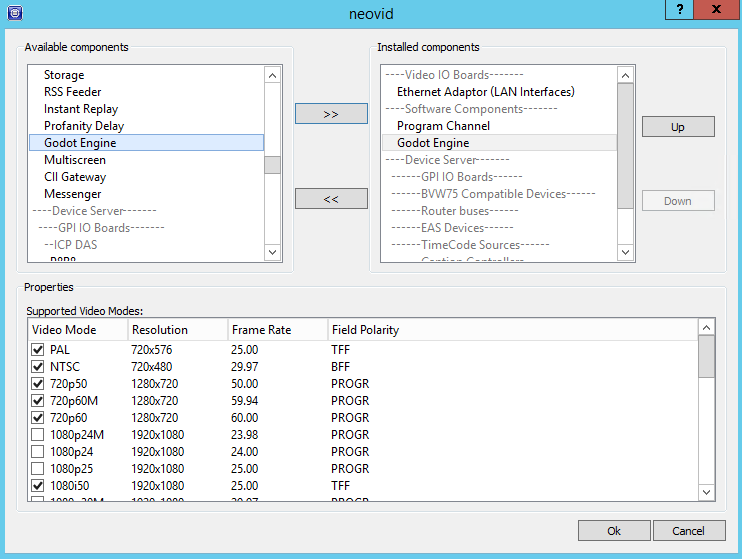Click the BVW75 Compatible Devices separator row
The height and width of the screenshot is (559, 742).
pos(499,194)
